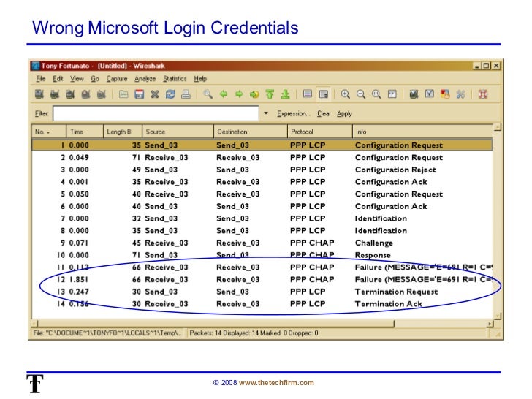
Task: Toggle packet list colorize icon
Action: 308,94
